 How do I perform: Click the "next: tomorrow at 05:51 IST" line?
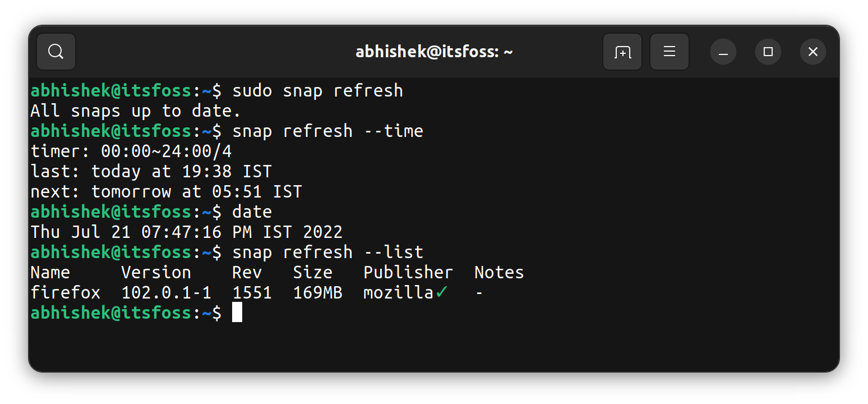(166, 191)
